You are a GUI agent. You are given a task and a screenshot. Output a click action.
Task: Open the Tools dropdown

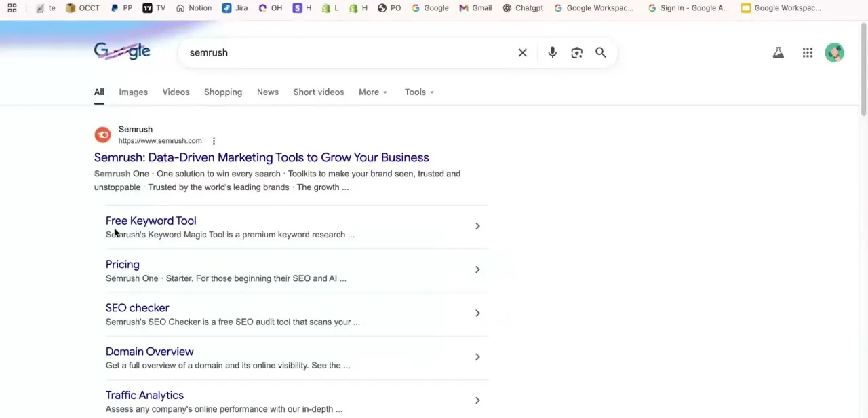pyautogui.click(x=419, y=92)
